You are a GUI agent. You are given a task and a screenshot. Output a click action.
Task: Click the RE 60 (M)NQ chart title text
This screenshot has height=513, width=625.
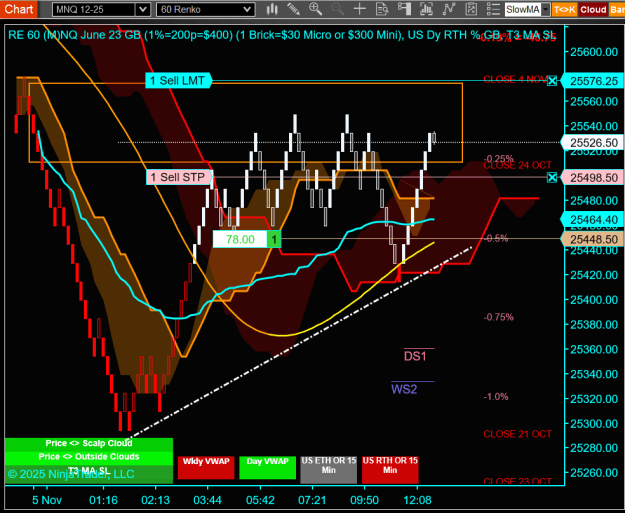point(281,35)
